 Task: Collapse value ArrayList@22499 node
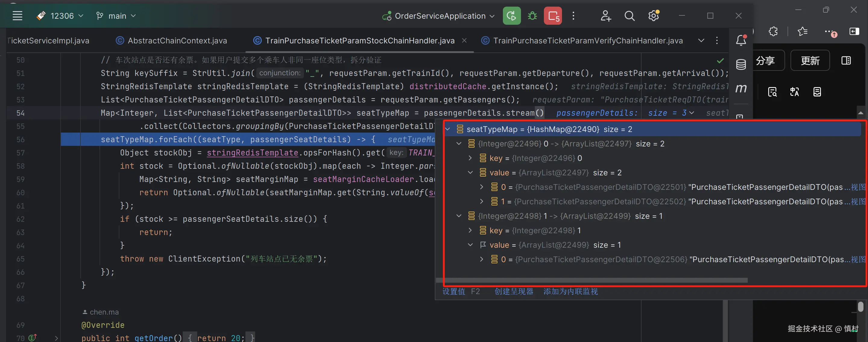[x=470, y=245]
